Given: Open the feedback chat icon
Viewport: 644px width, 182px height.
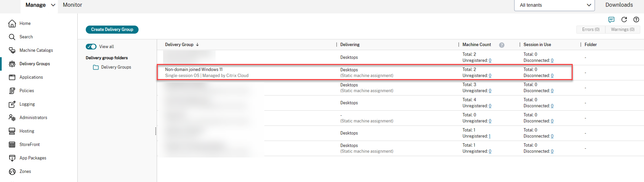Looking at the screenshot, I should pos(611,20).
